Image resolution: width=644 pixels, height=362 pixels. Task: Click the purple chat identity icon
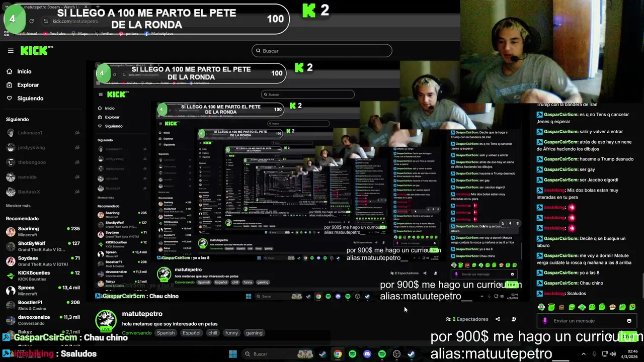pos(545,321)
